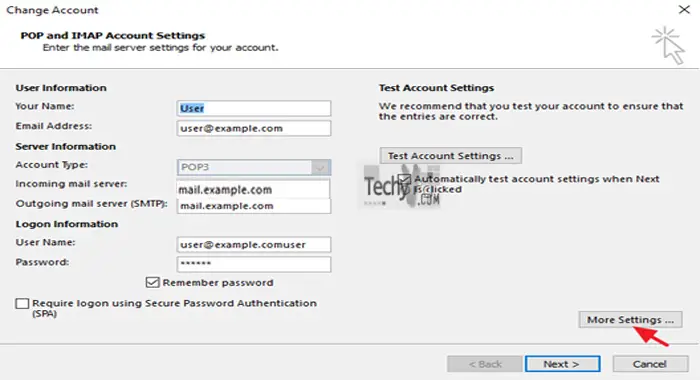Enable Require logon using SPA checkbox
Screen dimensions: 700x380
(22, 304)
